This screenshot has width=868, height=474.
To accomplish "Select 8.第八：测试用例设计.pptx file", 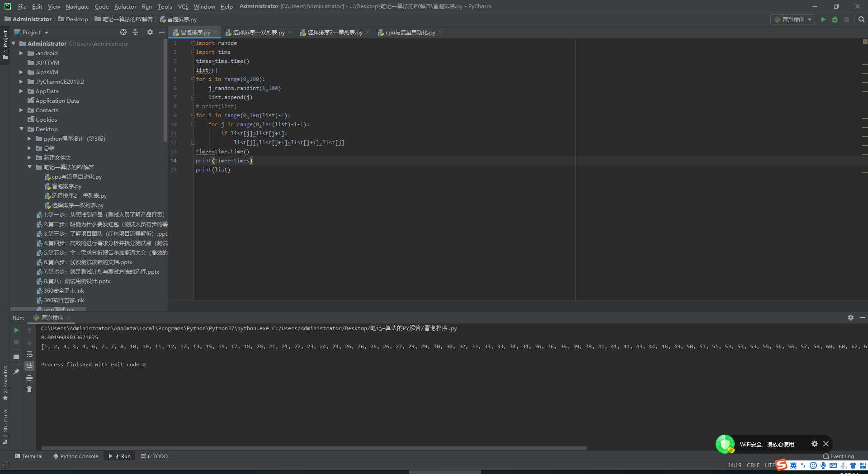I will (77, 281).
